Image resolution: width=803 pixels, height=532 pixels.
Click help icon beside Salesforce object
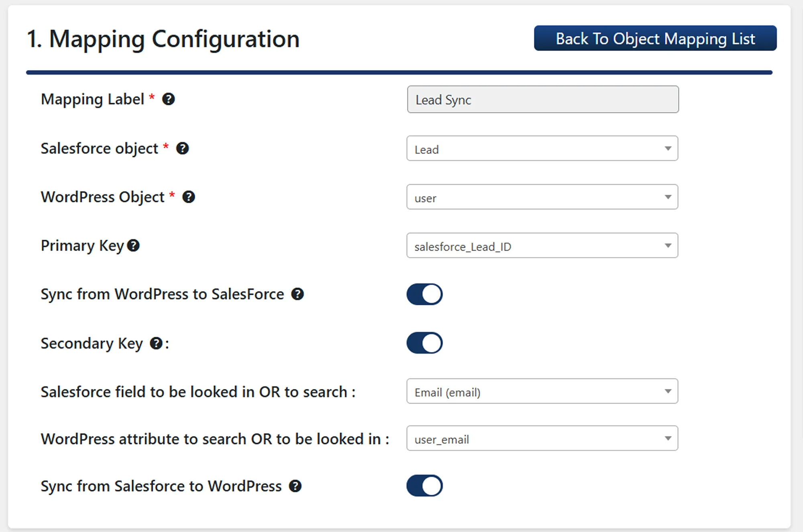pyautogui.click(x=182, y=149)
